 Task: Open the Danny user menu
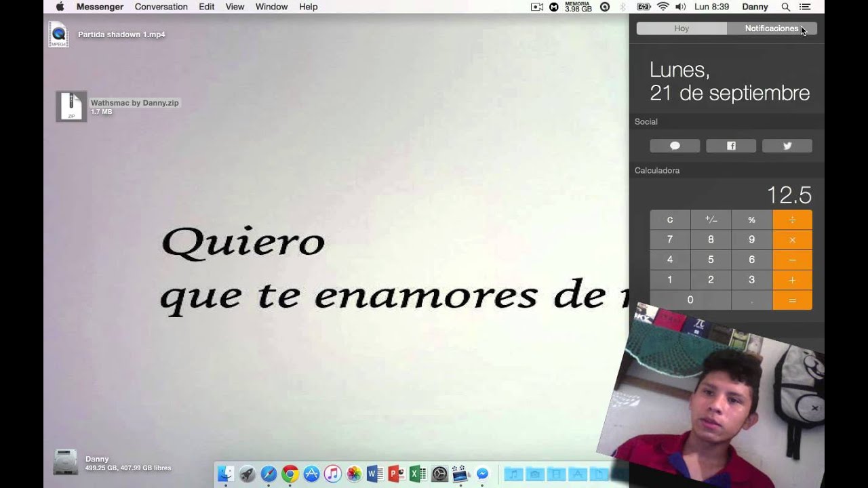(x=755, y=7)
